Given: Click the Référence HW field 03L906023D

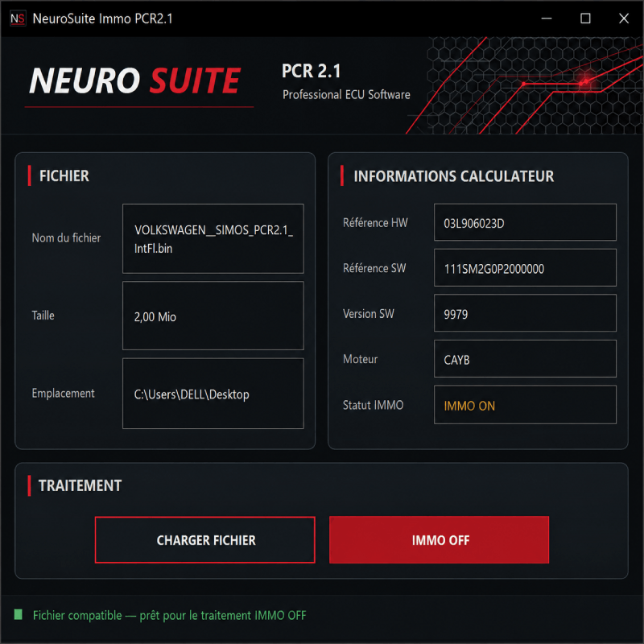Looking at the screenshot, I should click(526, 222).
